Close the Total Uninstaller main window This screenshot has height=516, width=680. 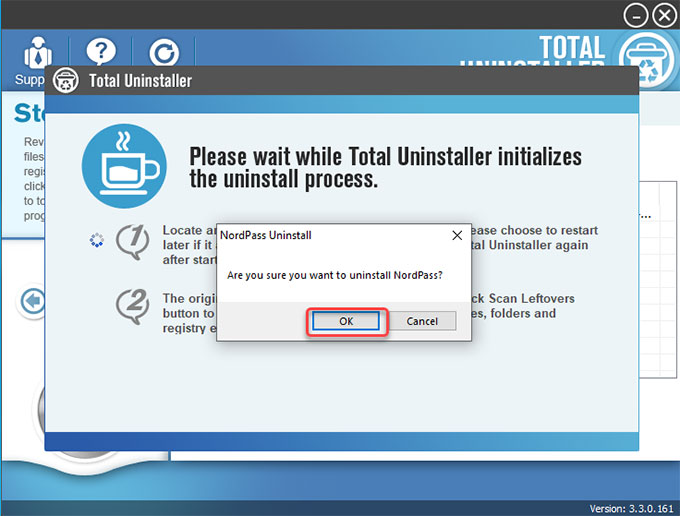click(x=664, y=16)
